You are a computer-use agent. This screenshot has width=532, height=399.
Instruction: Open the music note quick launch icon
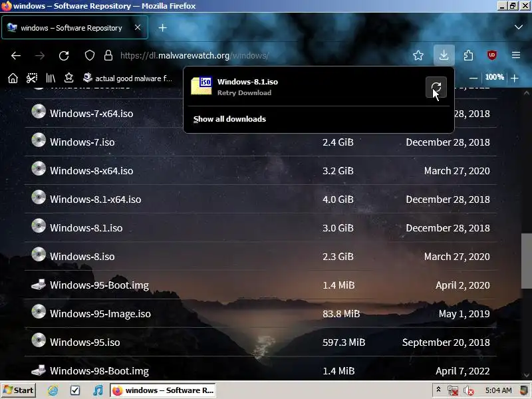98,390
